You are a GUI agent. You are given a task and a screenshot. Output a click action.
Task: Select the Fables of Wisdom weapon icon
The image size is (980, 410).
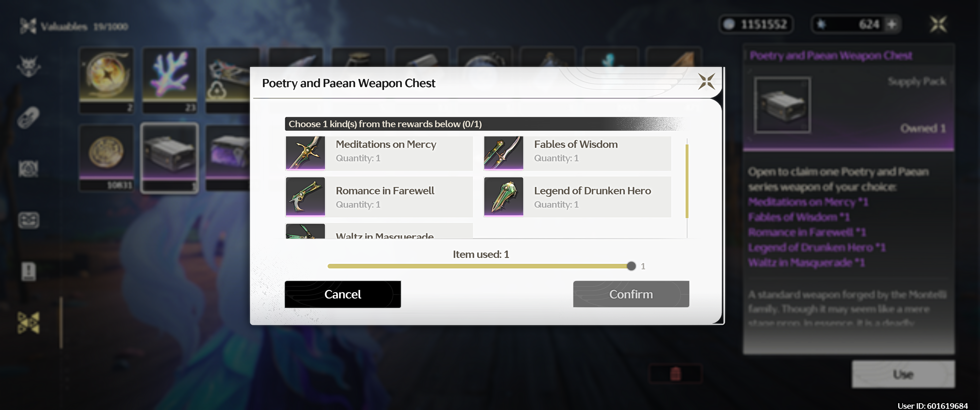(503, 152)
